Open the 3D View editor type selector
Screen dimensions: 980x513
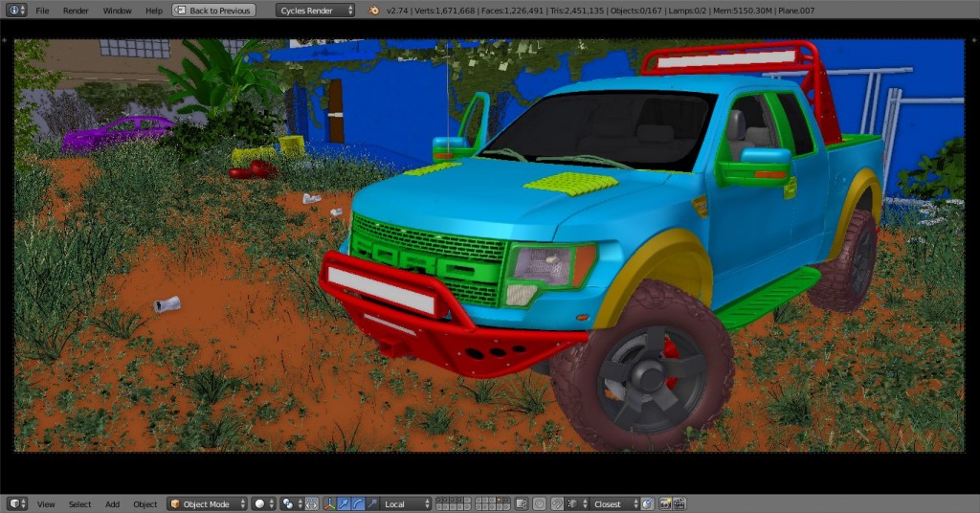[x=17, y=503]
